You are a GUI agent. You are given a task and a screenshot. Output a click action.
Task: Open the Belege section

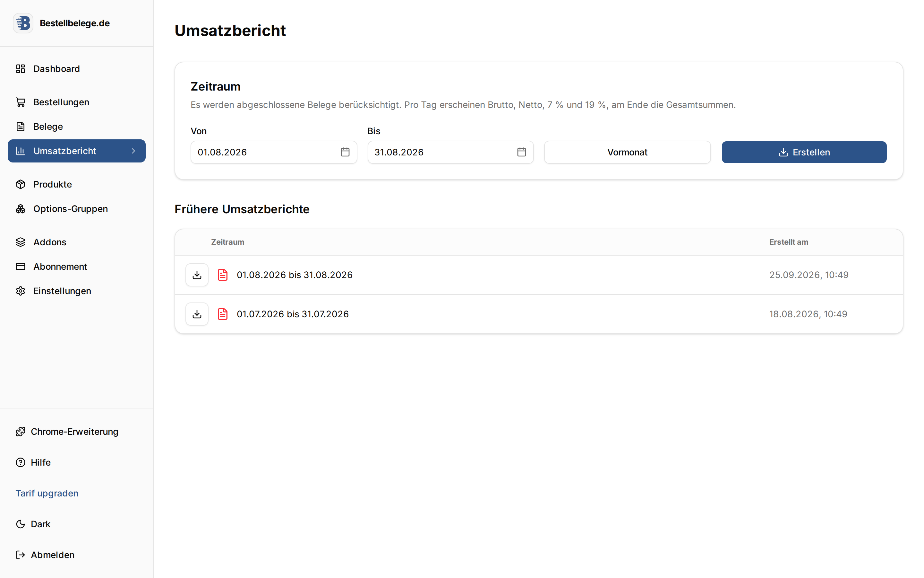(77, 127)
